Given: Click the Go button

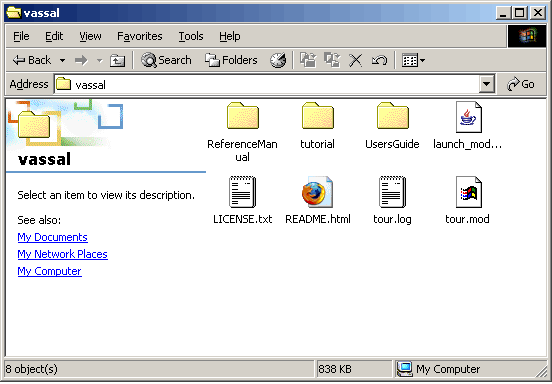Looking at the screenshot, I should pyautogui.click(x=521, y=84).
